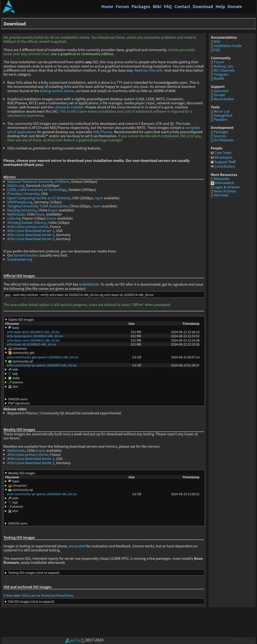Screen dimensions: 257x644
Task: Click the Developers icon under People
Action: 212,157
